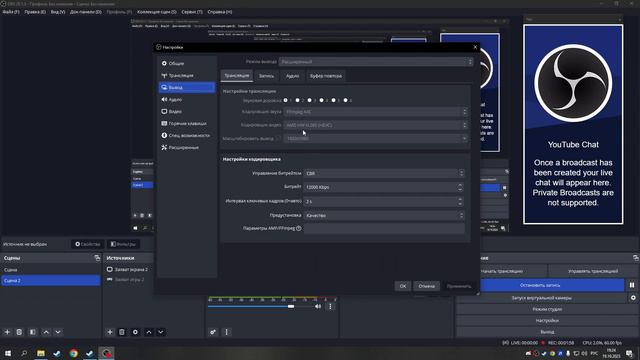The width and height of the screenshot is (640, 360).
Task: Select audio track 4 radio button
Action: pyautogui.click(x=322, y=100)
